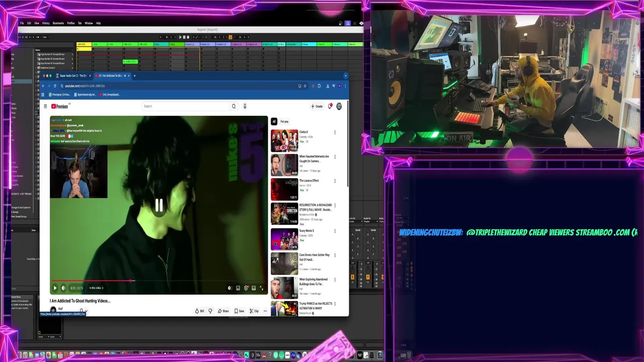Open the YouTube hamburger guide menu
This screenshot has height=362, width=644.
pos(45,106)
